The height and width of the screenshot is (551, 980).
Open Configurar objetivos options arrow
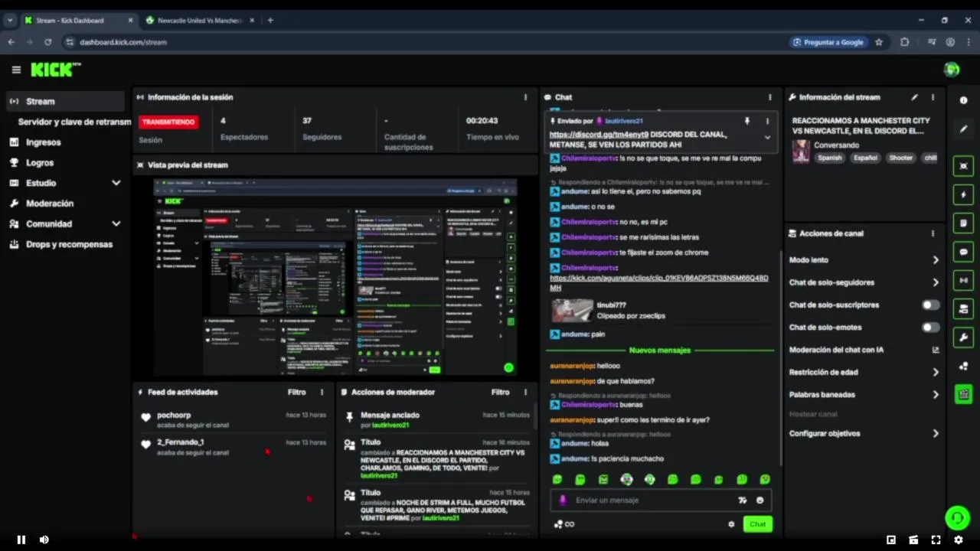936,433
